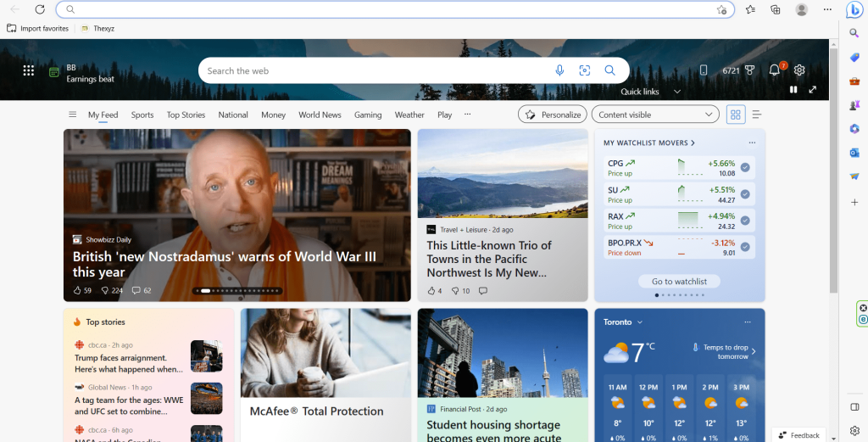Click Import favorites in favorites bar

point(37,28)
